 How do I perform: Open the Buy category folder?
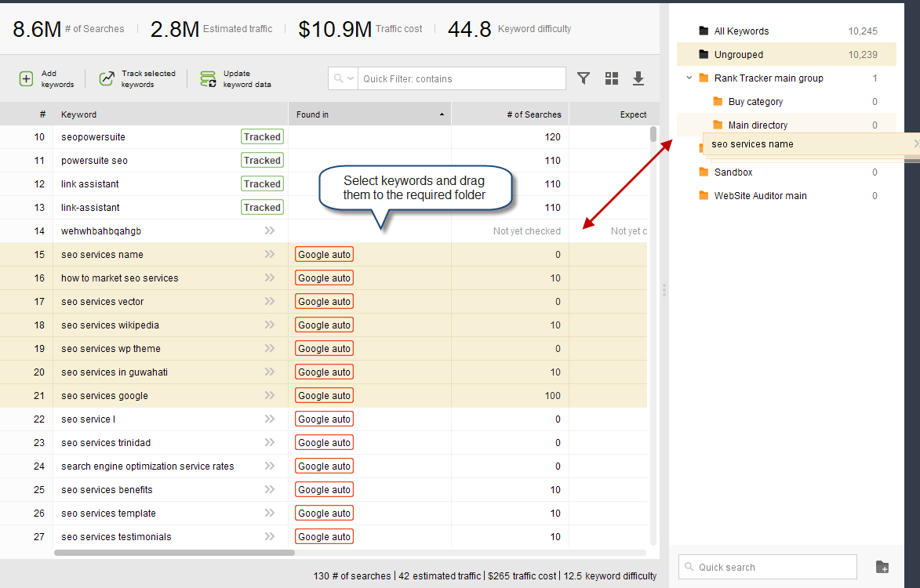point(755,102)
